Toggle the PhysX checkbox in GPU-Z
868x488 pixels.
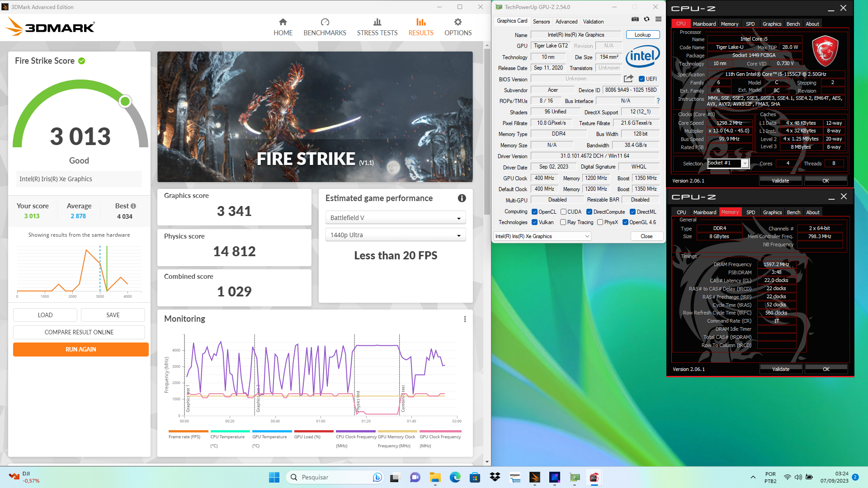(x=600, y=222)
